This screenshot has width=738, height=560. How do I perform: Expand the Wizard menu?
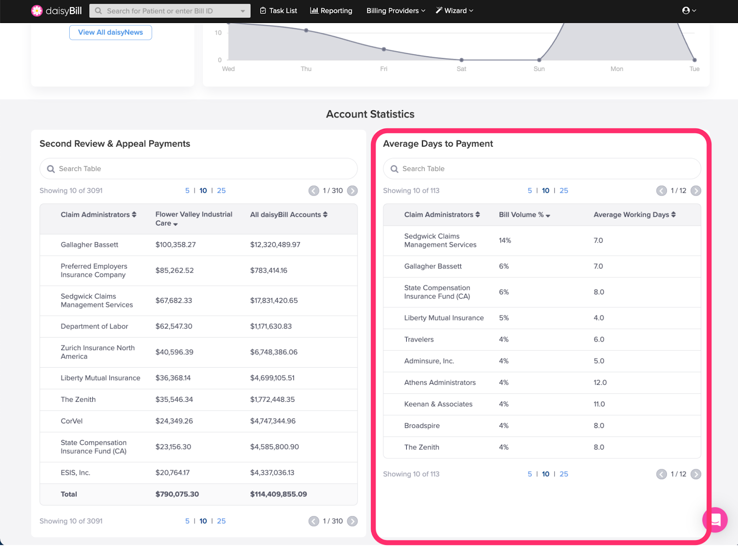click(x=454, y=11)
